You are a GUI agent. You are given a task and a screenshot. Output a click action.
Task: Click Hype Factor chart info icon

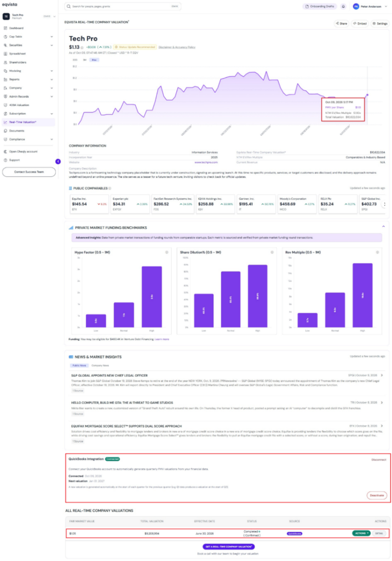[166, 252]
